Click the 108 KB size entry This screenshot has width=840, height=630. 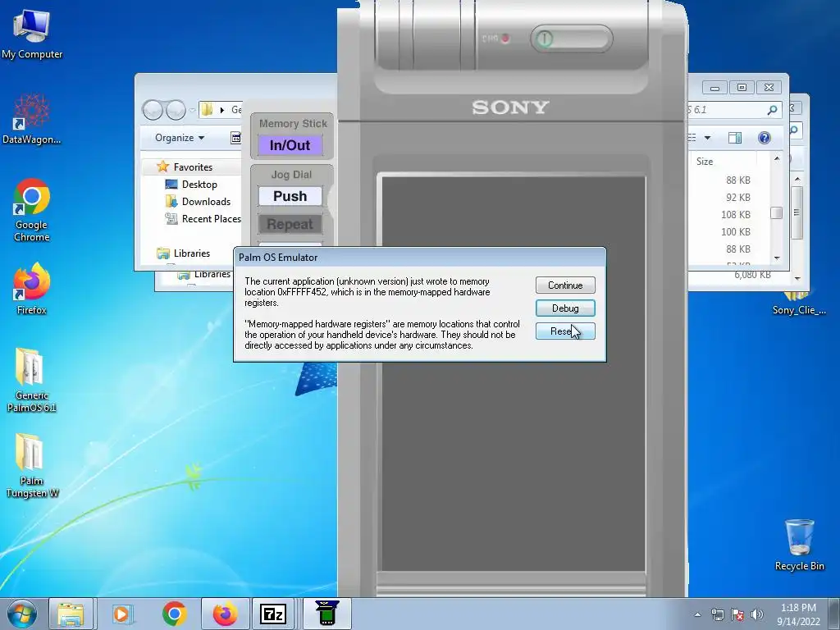736,214
